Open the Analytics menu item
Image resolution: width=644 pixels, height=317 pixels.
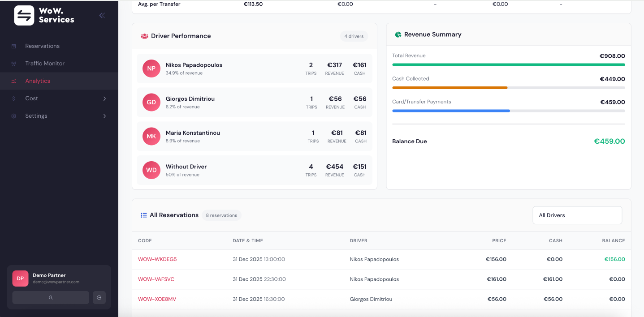point(38,81)
